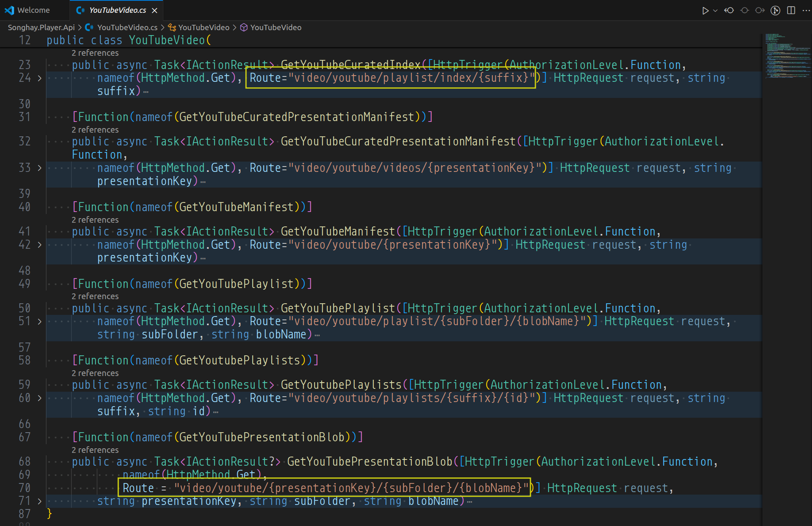Open '2 references' above GetYouTubePresentationBlob method
The image size is (812, 526).
pyautogui.click(x=95, y=450)
